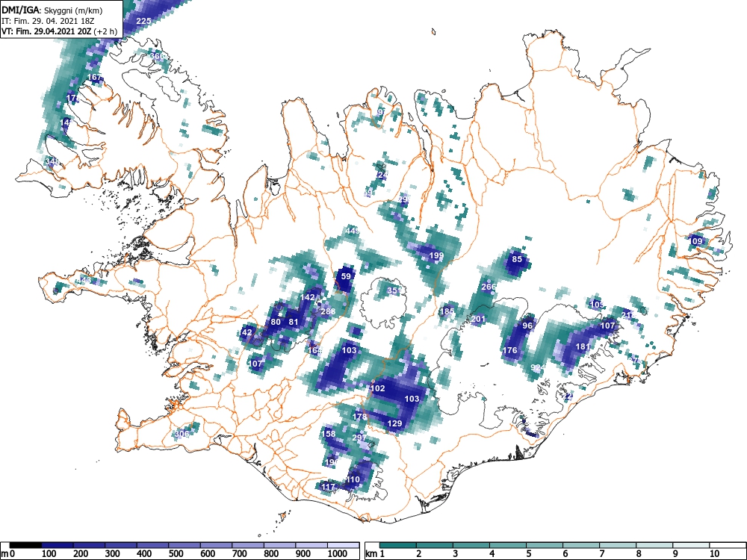
Task: Click the '96' visibility value
Action: [527, 326]
